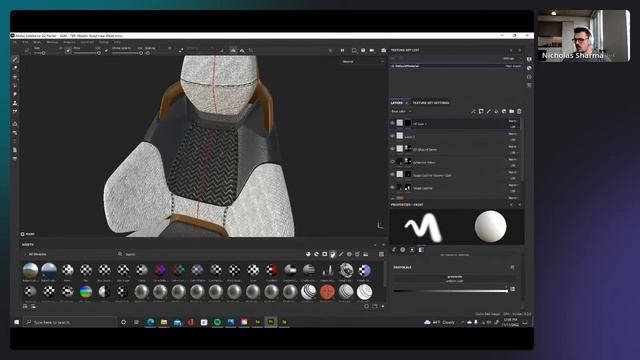The image size is (640, 360).
Task: Switch to the Layers tab
Action: pyautogui.click(x=397, y=103)
